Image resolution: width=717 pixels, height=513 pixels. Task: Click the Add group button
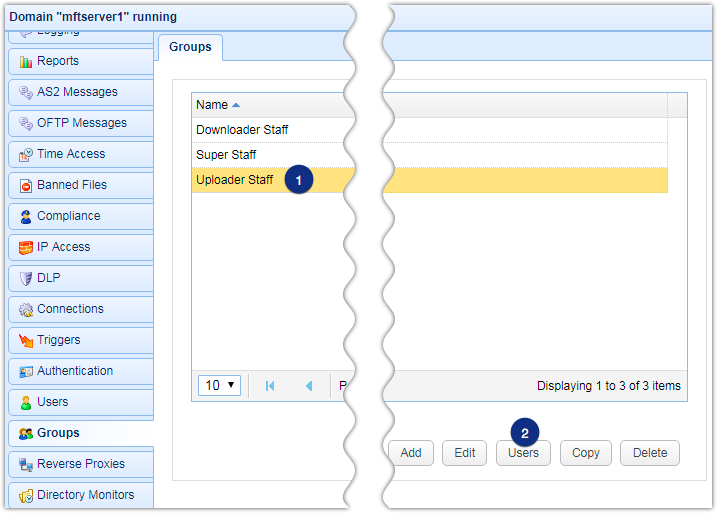coord(411,453)
